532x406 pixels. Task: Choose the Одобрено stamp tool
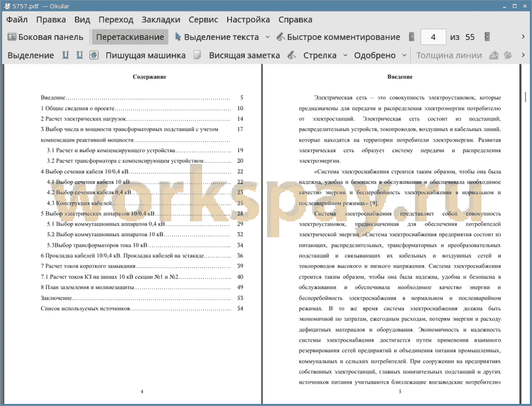(375, 55)
